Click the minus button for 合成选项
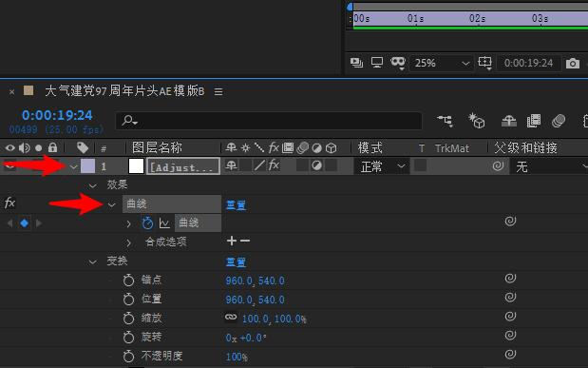The image size is (588, 368). (x=245, y=241)
